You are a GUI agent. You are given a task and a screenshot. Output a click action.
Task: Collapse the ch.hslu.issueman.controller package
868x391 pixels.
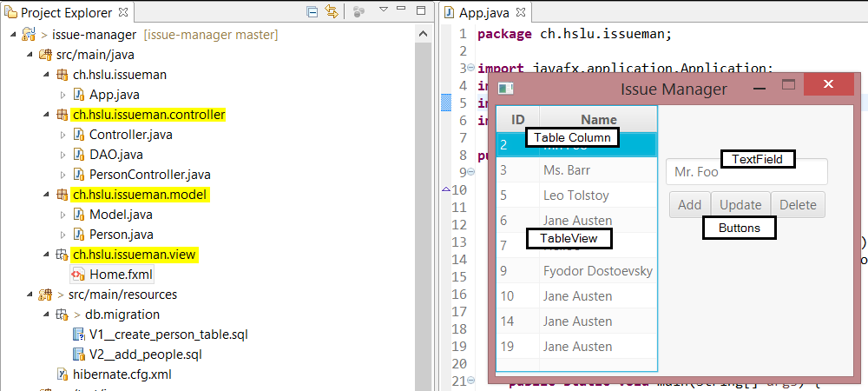[x=47, y=115]
